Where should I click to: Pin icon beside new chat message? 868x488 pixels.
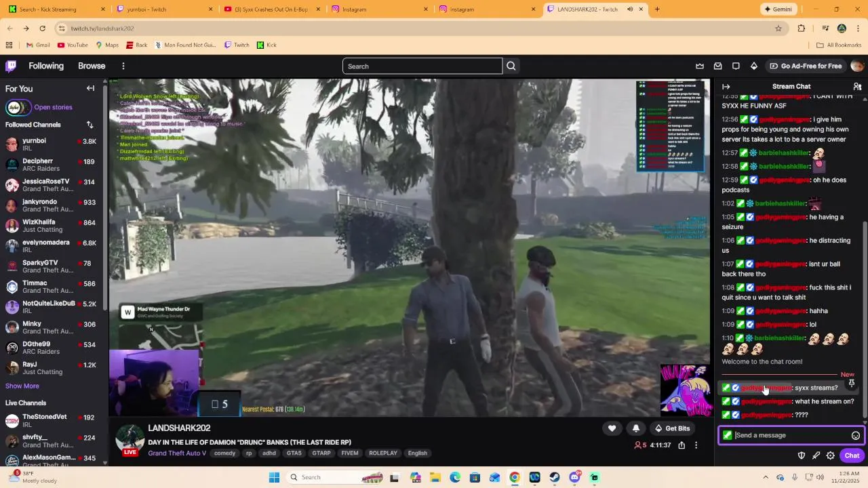pyautogui.click(x=852, y=384)
